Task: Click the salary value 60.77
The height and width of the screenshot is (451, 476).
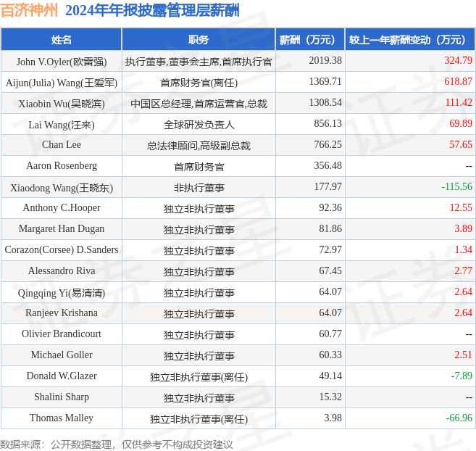Action: (330, 334)
